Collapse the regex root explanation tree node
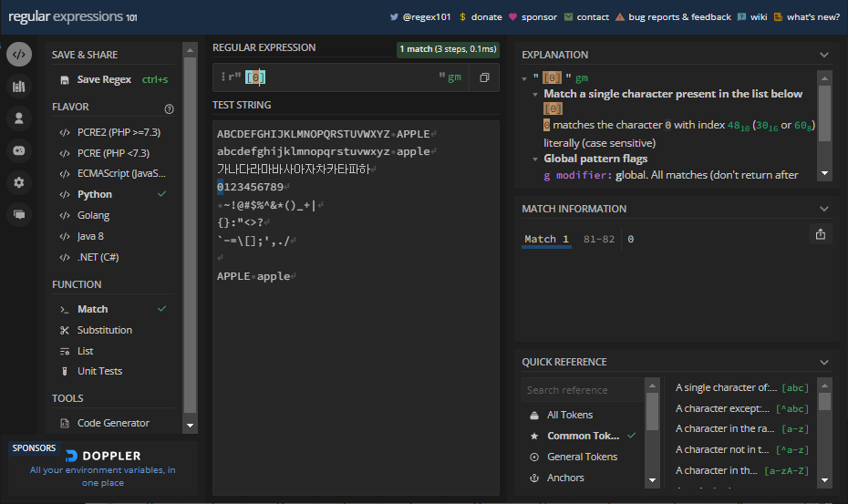 coord(524,79)
